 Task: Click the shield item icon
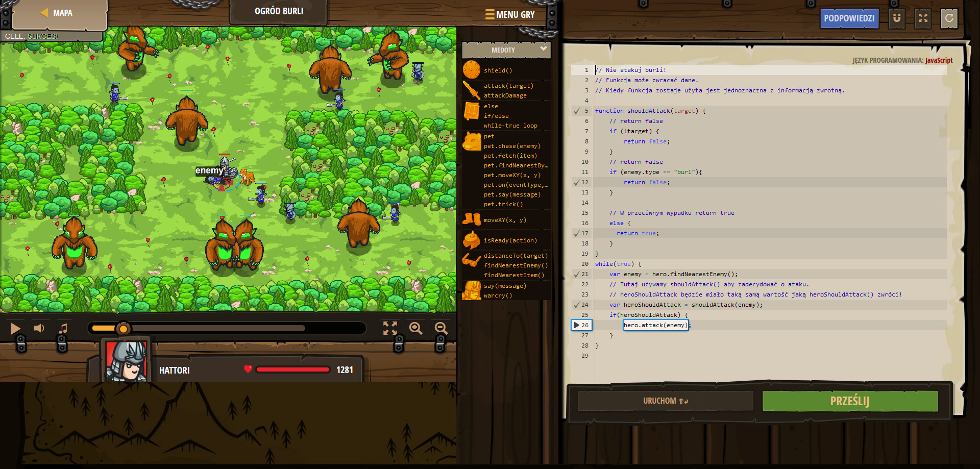click(472, 70)
